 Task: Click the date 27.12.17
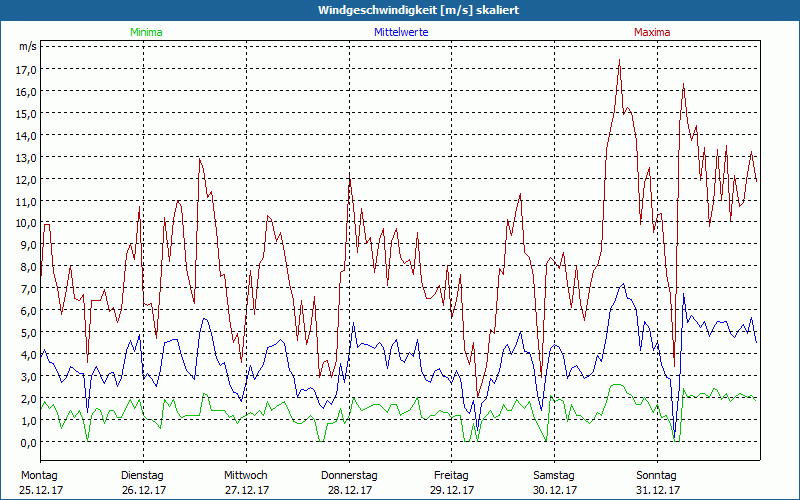click(247, 490)
